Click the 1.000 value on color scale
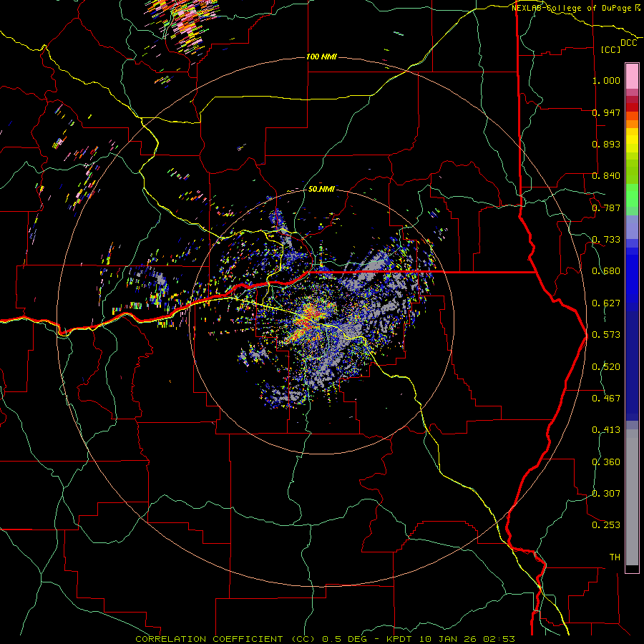The image size is (644, 644). coord(606,80)
